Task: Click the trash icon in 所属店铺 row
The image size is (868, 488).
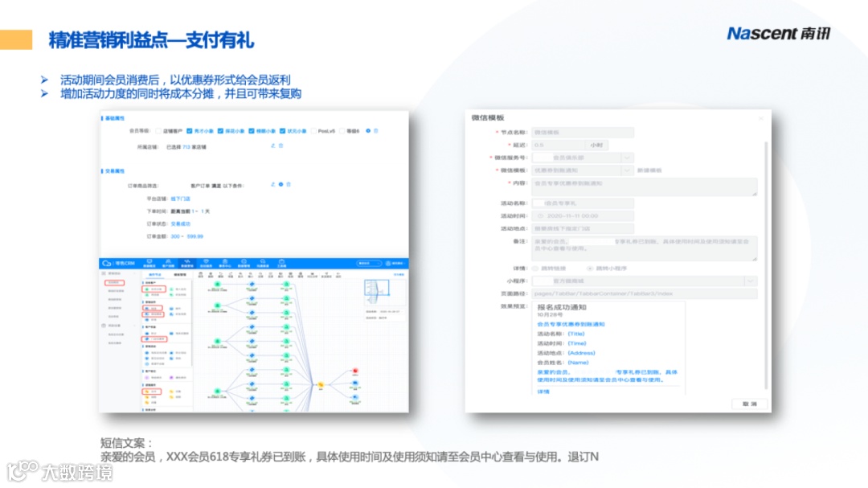Action: [280, 146]
